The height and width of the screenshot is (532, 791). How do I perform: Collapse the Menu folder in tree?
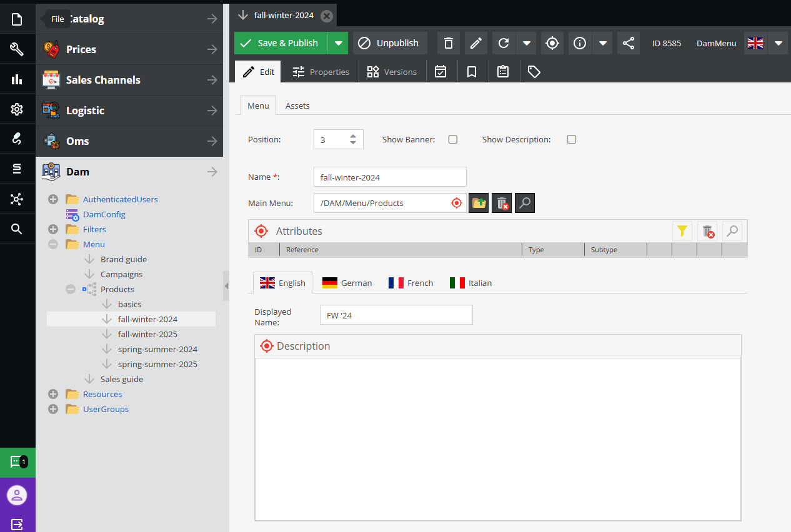click(53, 244)
